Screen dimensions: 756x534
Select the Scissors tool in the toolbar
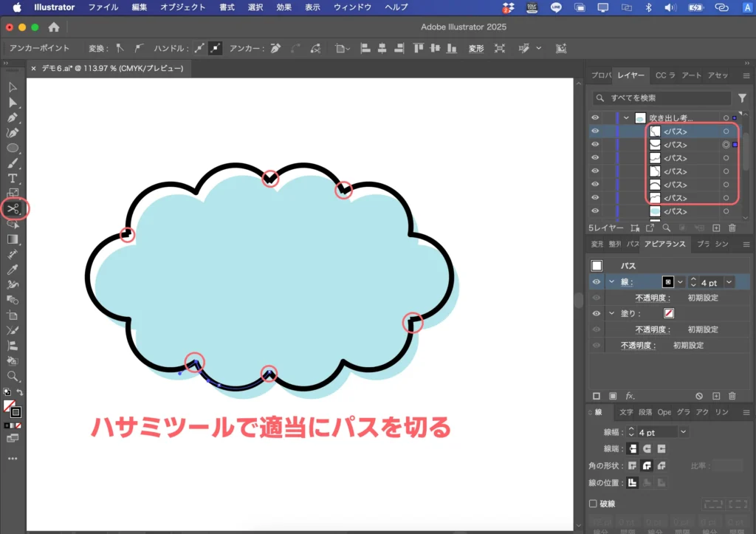tap(15, 208)
